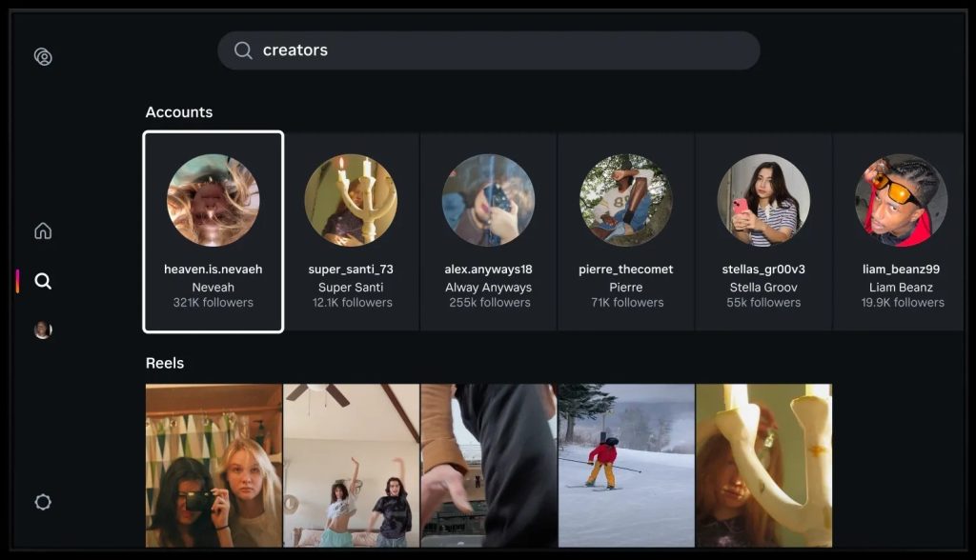Click the "Liam Beanz" display name
976x560 pixels.
click(901, 287)
